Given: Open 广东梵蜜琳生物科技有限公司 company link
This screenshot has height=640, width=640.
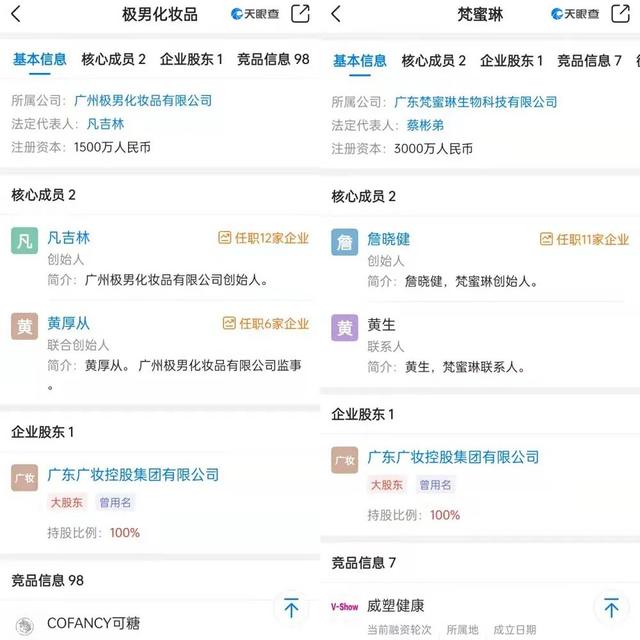Looking at the screenshot, I should (x=476, y=102).
